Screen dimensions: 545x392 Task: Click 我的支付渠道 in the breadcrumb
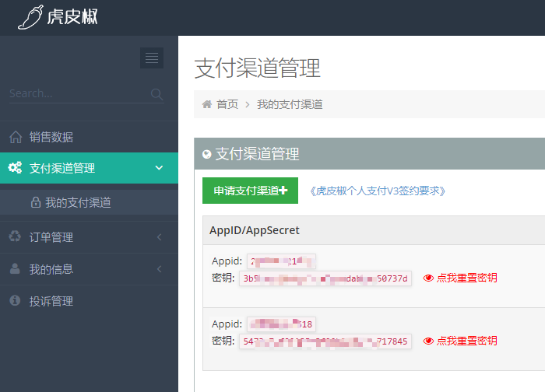click(290, 104)
